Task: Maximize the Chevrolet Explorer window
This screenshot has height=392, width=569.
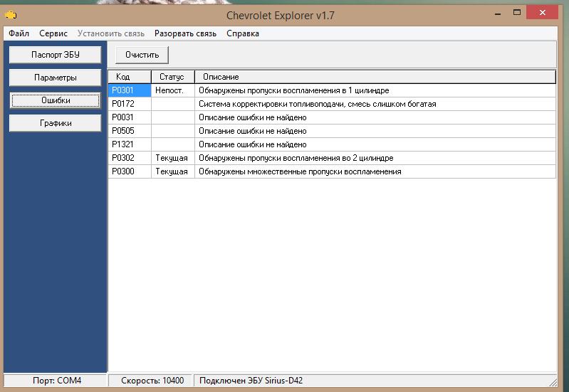Action: [x=517, y=13]
